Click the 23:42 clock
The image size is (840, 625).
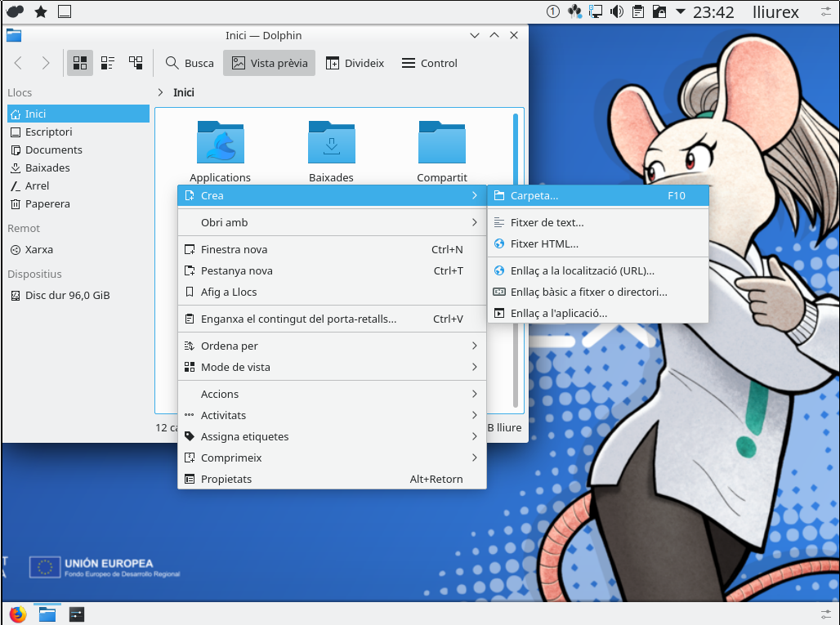(x=713, y=11)
